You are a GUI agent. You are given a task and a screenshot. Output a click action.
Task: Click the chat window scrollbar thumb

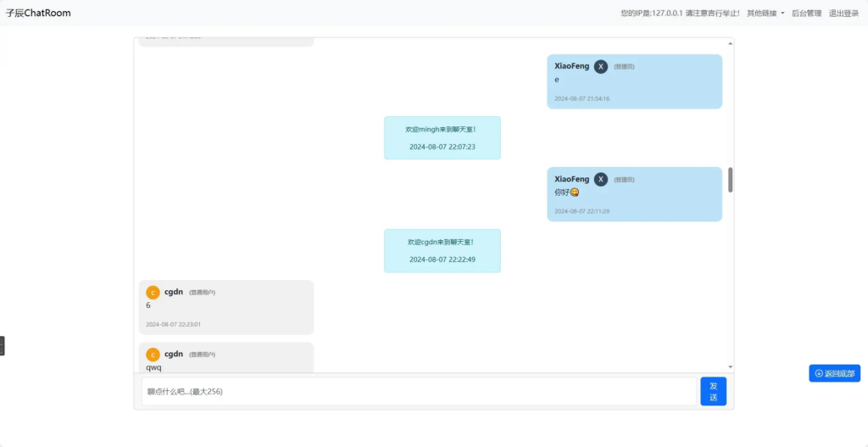pos(730,180)
